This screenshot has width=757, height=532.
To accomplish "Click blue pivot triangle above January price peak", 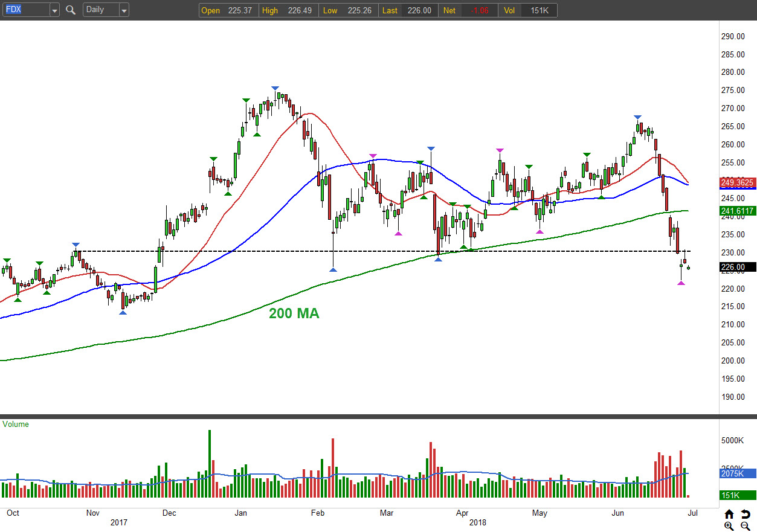I will pyautogui.click(x=275, y=88).
